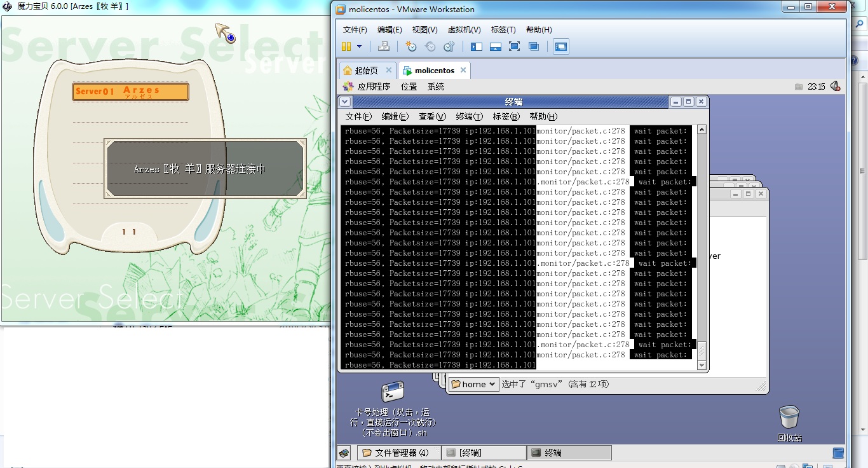
Task: Switch to Unity mode toolbar icon
Action: click(x=534, y=46)
